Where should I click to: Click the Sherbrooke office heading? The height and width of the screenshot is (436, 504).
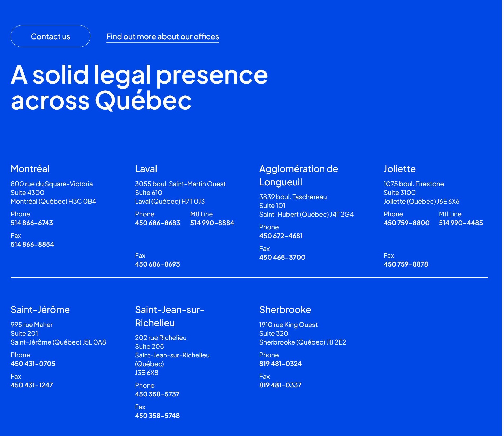285,310
